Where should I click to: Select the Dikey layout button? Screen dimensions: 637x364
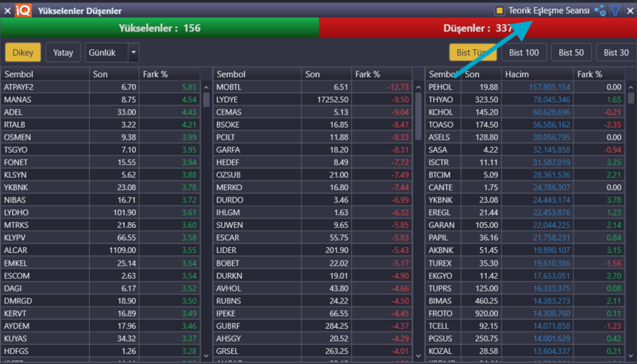tap(23, 53)
